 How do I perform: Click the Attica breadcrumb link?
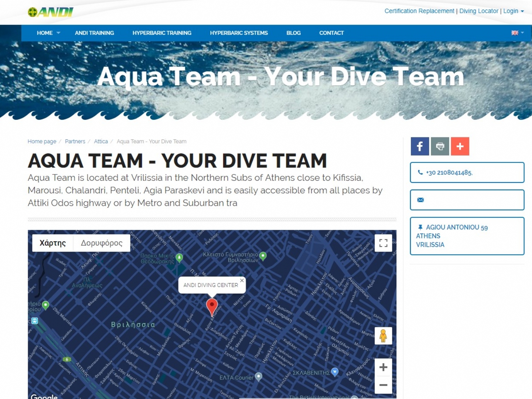tap(101, 141)
